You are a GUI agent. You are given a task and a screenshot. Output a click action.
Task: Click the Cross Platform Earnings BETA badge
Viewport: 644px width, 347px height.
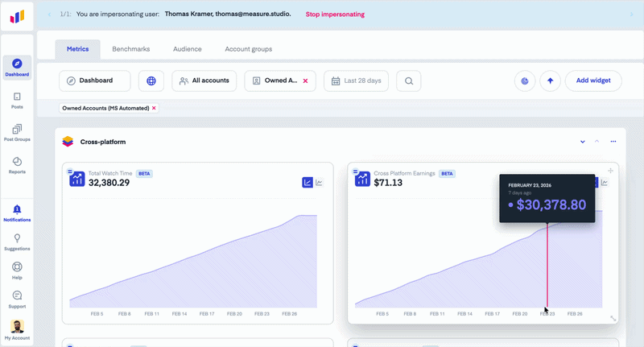point(447,174)
